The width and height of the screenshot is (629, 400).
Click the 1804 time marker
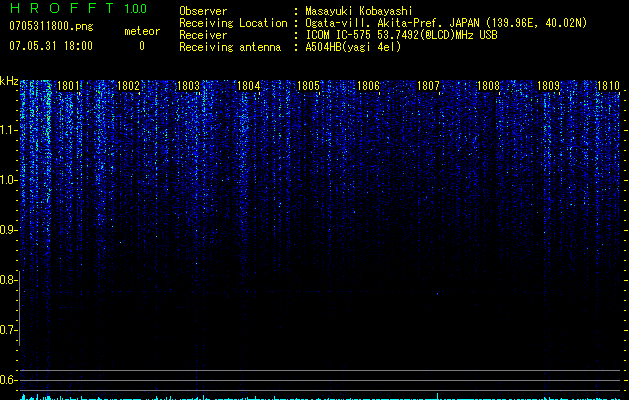coord(249,86)
